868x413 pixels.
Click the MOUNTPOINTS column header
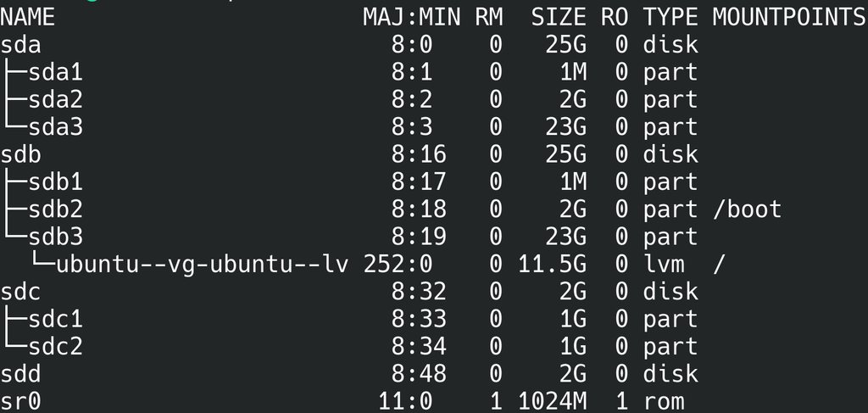789,18
